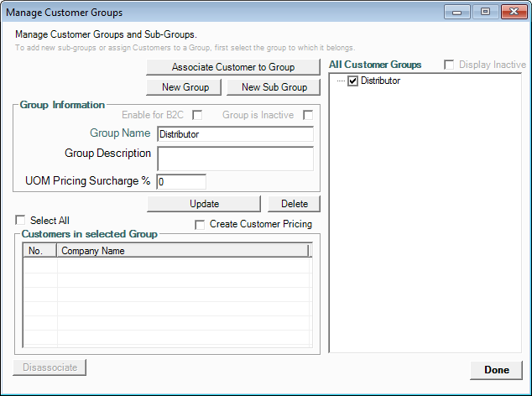Click the Update button
The height and width of the screenshot is (396, 532).
(x=204, y=204)
